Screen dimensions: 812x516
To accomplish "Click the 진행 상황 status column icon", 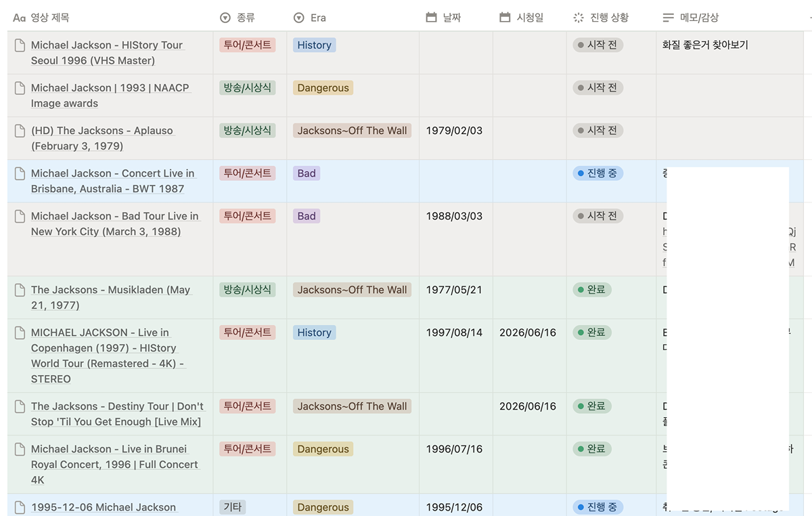I will (579, 18).
